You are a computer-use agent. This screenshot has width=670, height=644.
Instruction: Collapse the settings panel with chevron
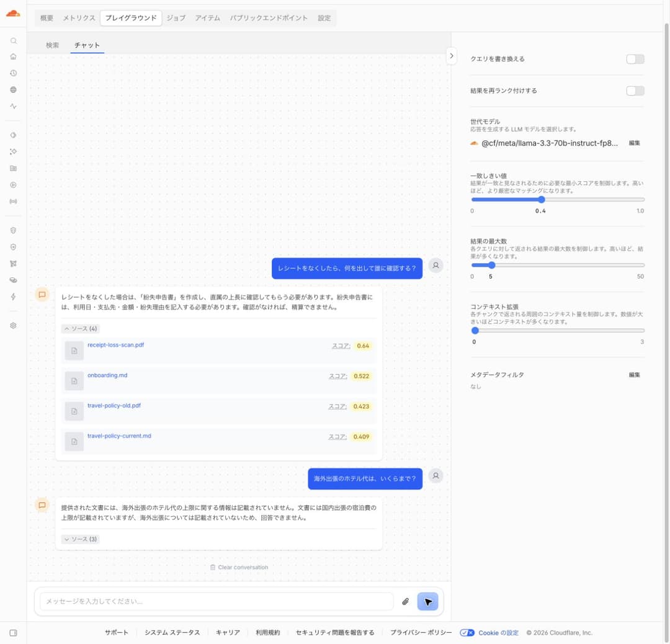451,56
